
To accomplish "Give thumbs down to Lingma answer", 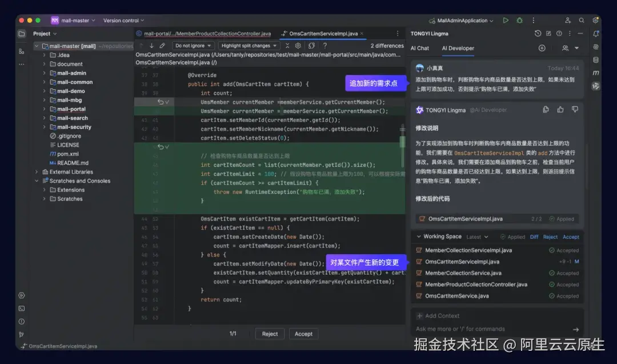I will [575, 110].
